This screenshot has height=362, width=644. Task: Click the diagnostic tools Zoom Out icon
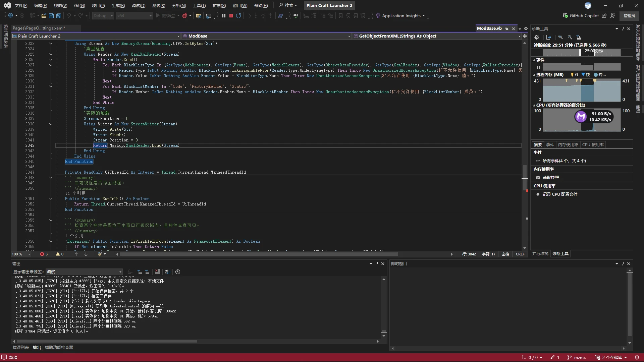coord(570,37)
